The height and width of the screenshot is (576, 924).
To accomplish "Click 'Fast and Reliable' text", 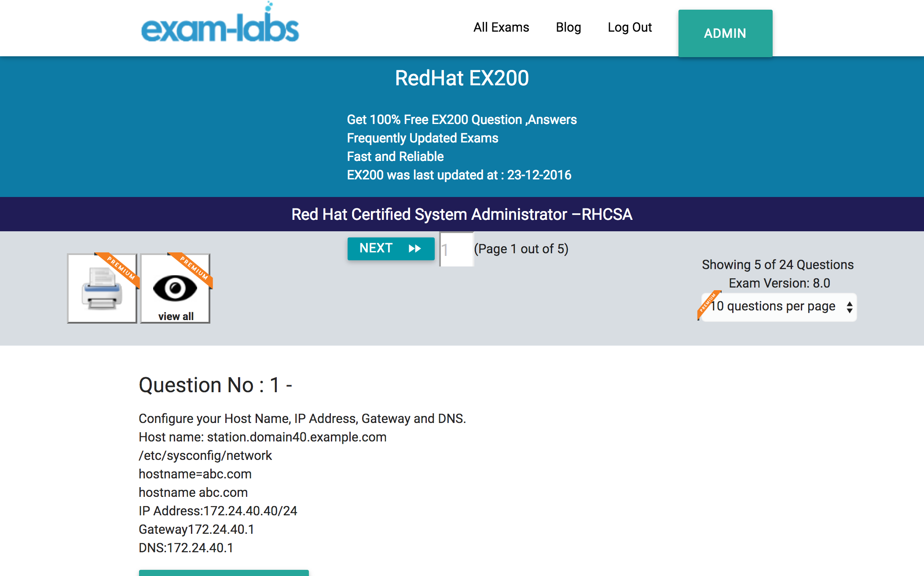I will (395, 157).
